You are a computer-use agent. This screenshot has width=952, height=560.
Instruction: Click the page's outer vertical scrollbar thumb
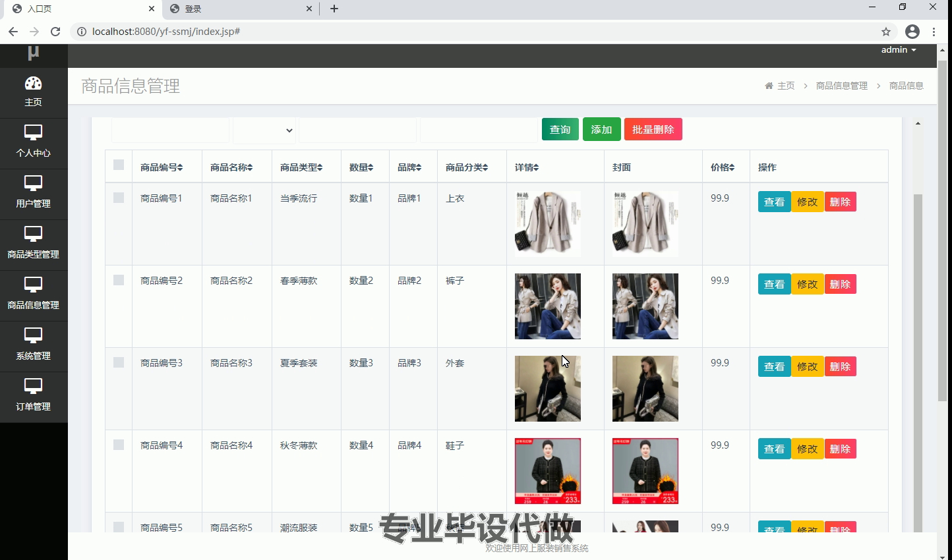[942, 231]
